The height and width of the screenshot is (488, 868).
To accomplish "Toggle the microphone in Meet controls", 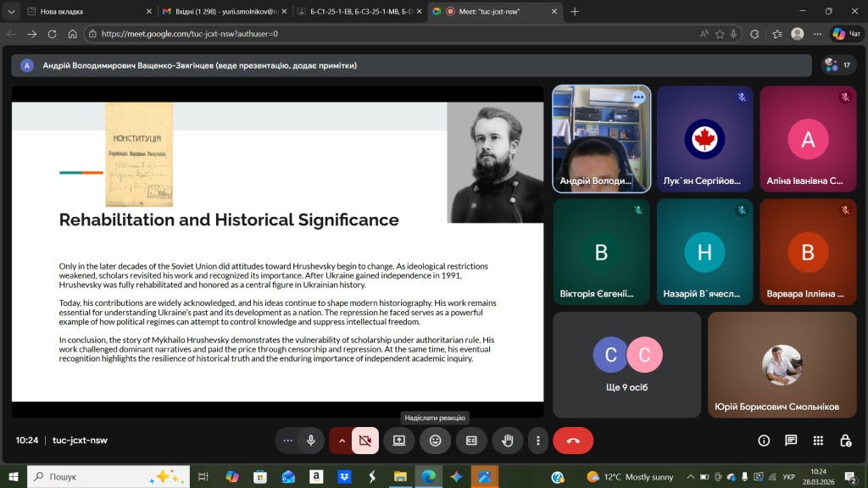I will pos(311,441).
